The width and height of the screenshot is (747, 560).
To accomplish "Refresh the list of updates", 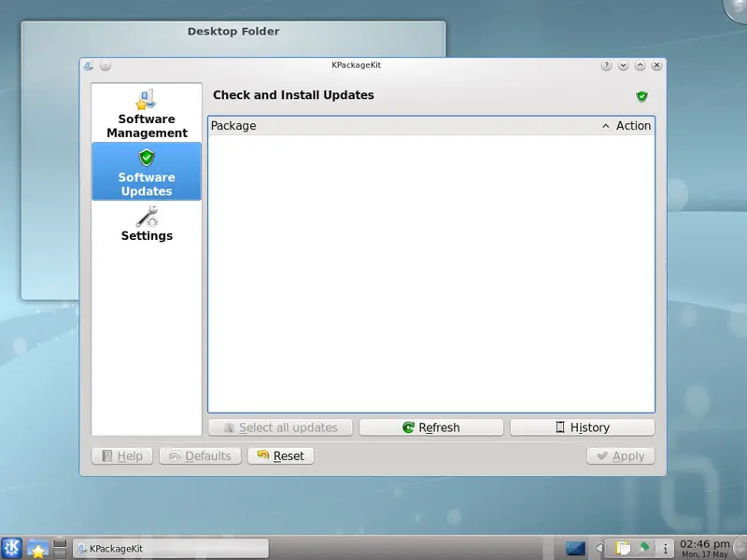I will (431, 427).
